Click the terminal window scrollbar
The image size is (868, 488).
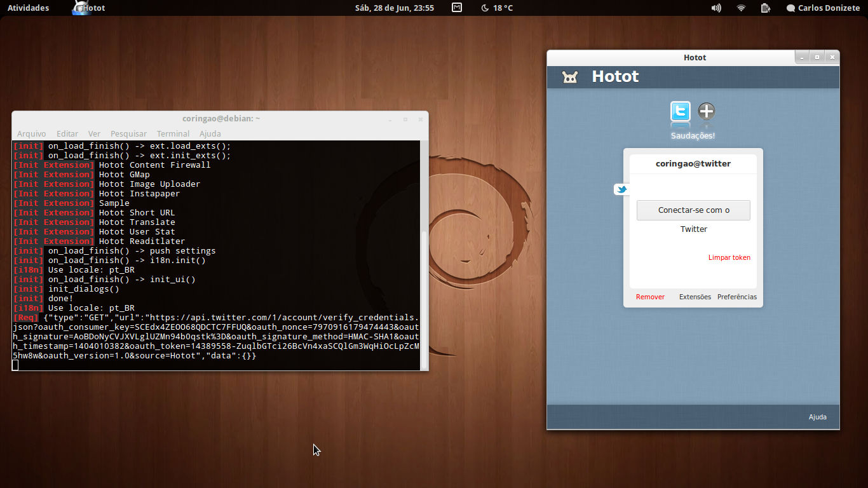[424, 299]
